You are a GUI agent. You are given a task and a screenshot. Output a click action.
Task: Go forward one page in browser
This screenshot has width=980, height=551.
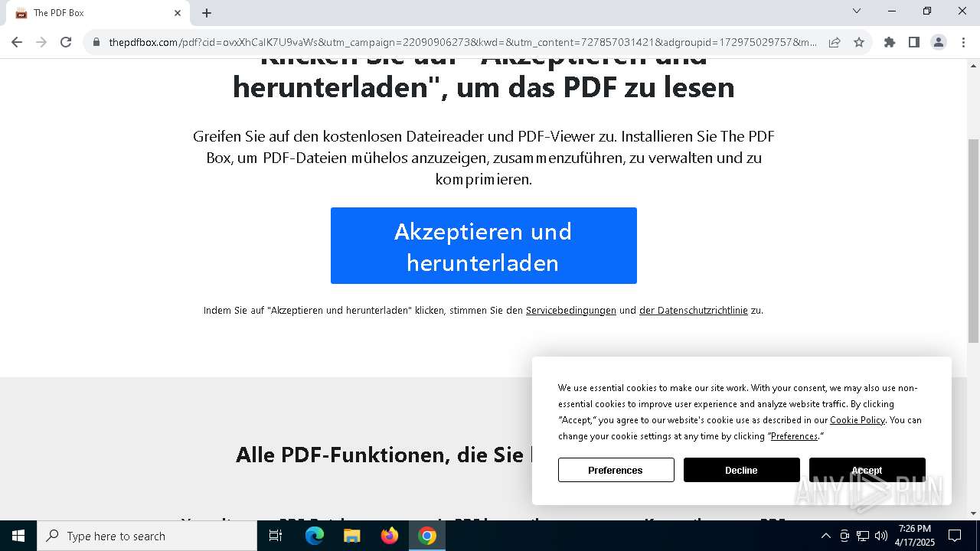pyautogui.click(x=41, y=42)
